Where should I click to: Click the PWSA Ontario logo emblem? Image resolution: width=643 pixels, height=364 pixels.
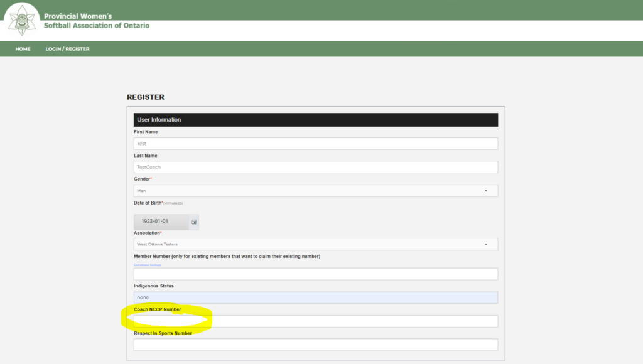[x=22, y=20]
